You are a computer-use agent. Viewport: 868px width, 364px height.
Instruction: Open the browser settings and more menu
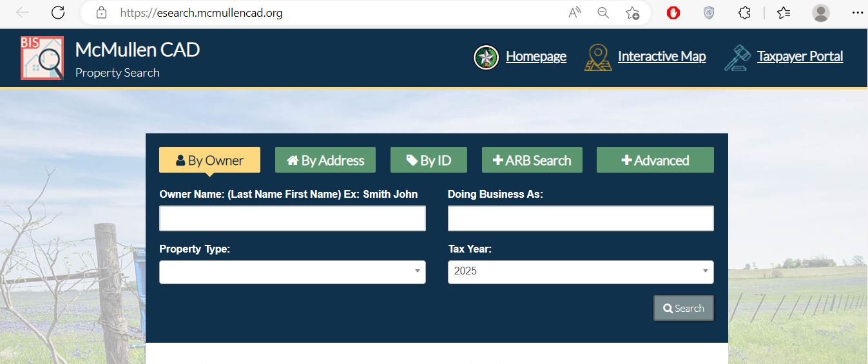tap(857, 13)
